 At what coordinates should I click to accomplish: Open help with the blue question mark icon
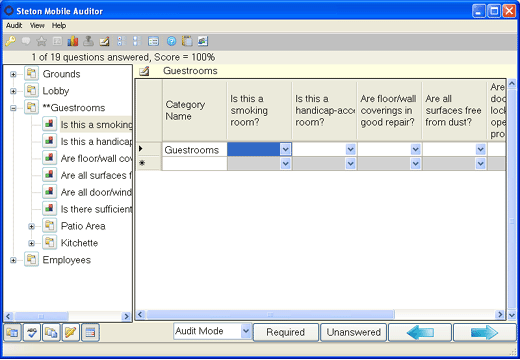click(x=171, y=41)
